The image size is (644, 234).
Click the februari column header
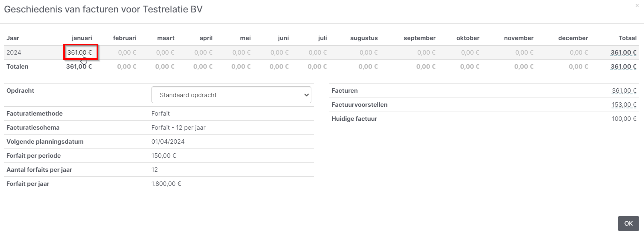[x=125, y=38]
